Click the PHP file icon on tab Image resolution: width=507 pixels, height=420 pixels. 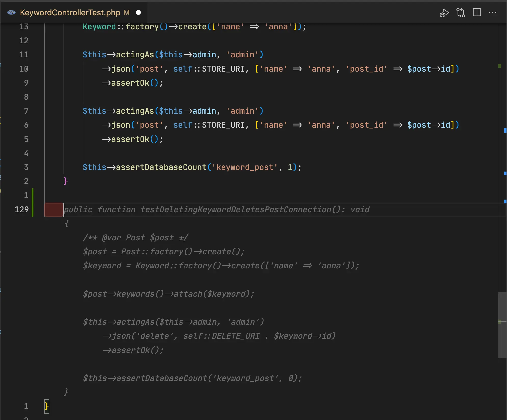pyautogui.click(x=11, y=12)
